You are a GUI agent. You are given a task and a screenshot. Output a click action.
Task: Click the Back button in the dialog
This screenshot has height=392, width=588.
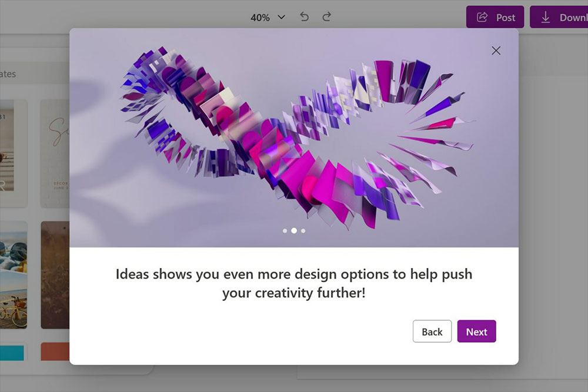432,331
